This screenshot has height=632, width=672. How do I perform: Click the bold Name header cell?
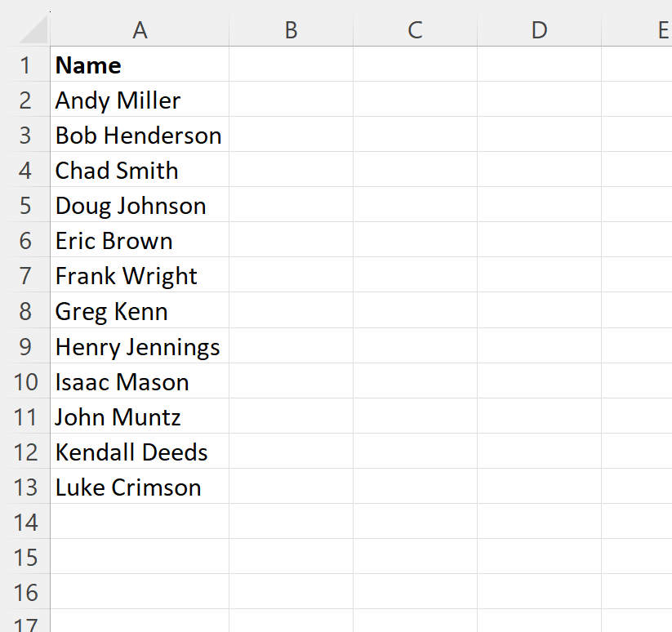(140, 65)
